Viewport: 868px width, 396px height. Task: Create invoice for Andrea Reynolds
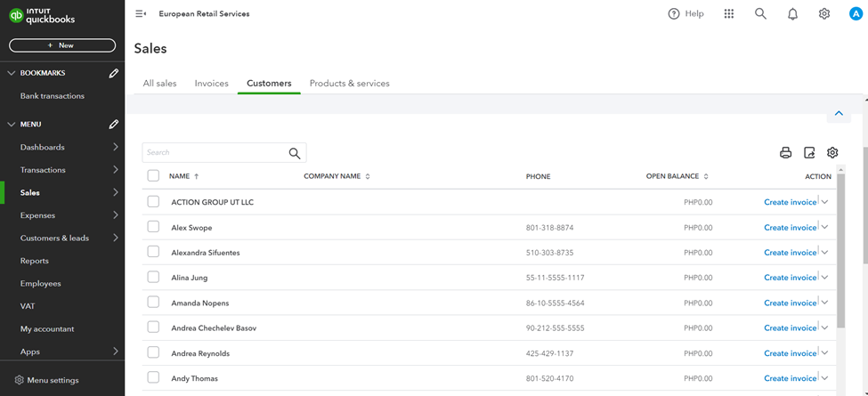click(x=790, y=353)
